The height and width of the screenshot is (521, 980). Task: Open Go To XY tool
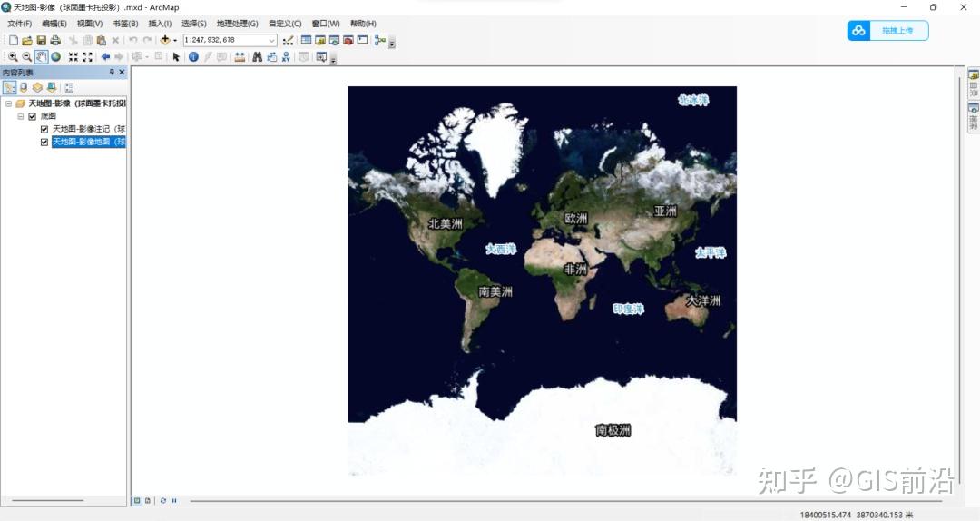click(x=286, y=57)
